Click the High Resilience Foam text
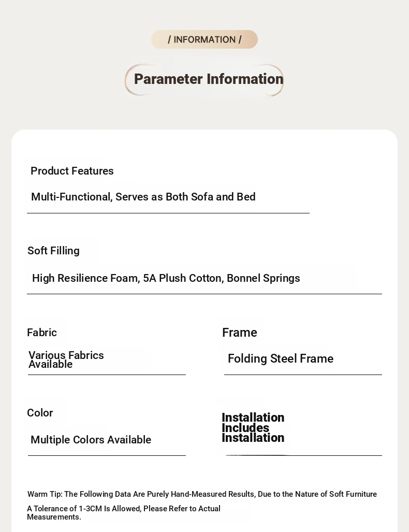 coord(85,278)
